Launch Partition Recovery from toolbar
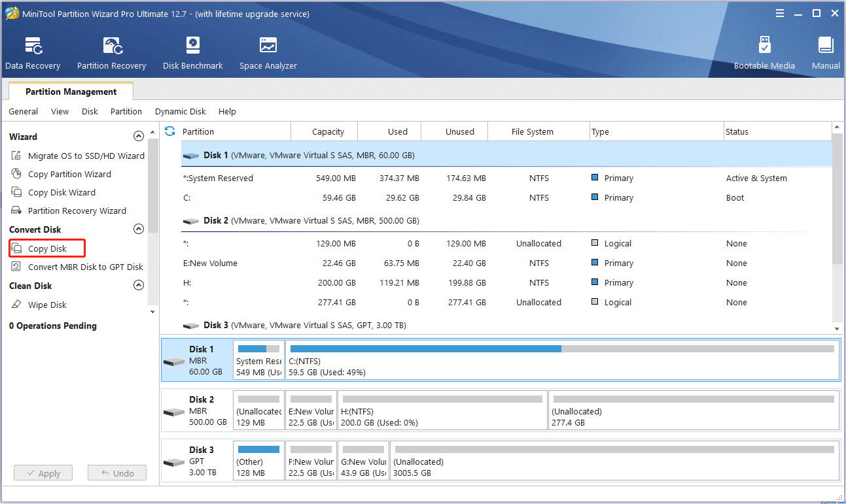This screenshot has width=846, height=504. 111,54
